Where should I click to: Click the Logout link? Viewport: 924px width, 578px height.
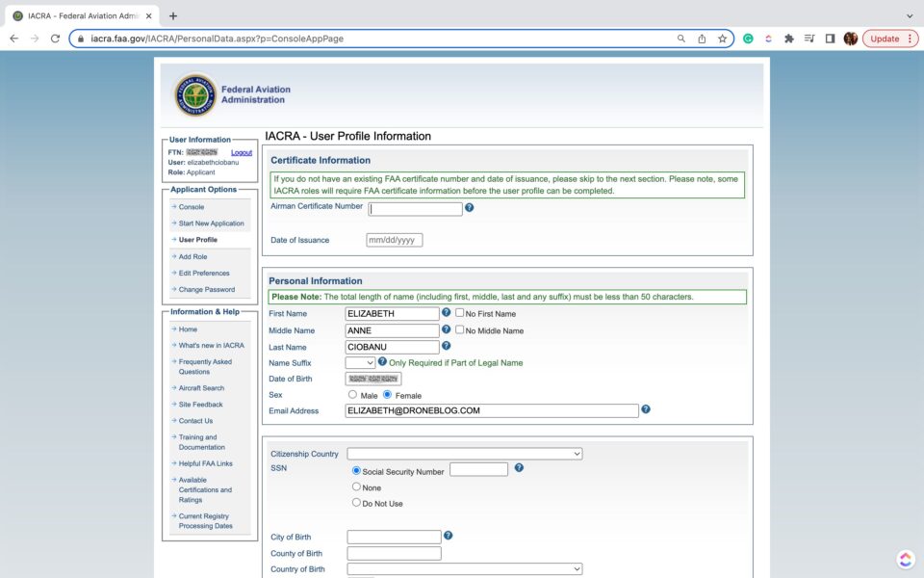242,152
